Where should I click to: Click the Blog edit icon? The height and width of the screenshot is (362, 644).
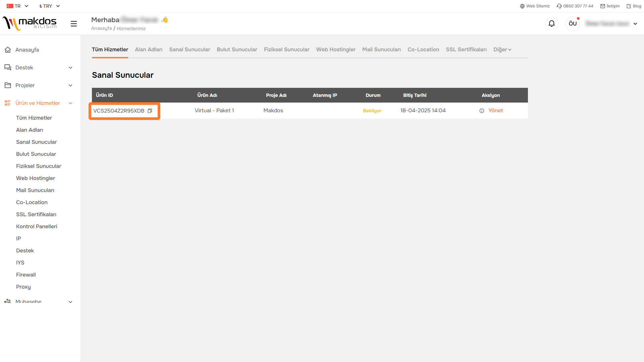coord(629,6)
